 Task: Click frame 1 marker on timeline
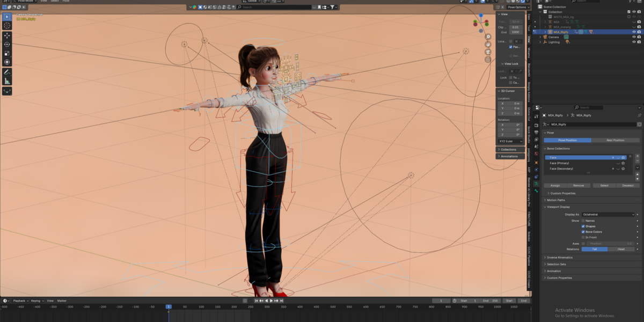click(x=168, y=306)
